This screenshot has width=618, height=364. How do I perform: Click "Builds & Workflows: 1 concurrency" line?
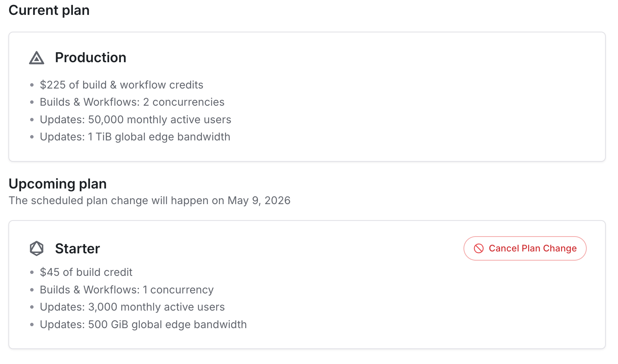coord(127,290)
